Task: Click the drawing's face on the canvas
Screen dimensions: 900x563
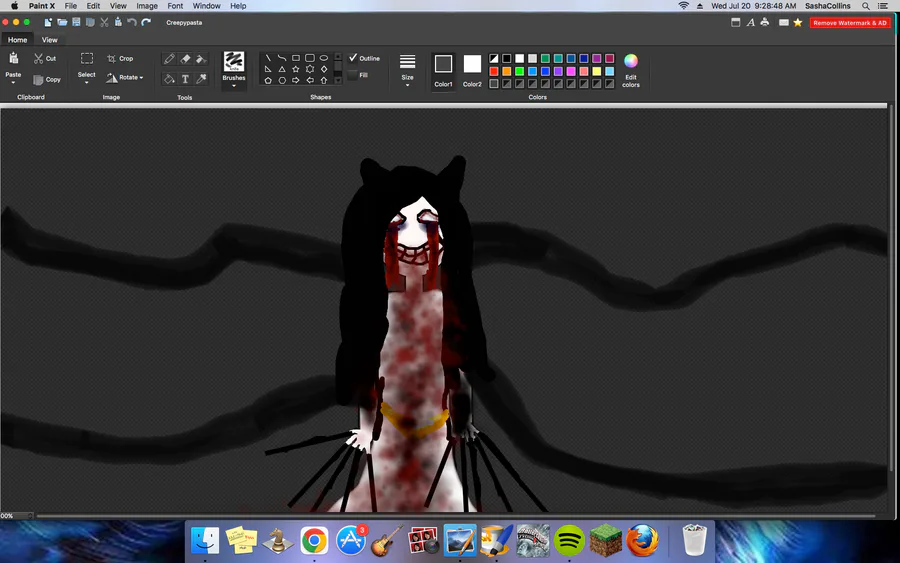Action: coord(414,235)
